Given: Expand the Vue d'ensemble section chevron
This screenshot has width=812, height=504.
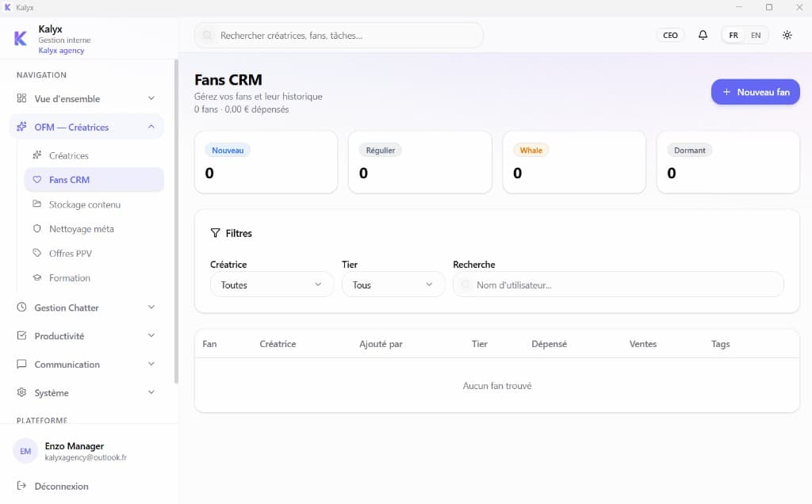Looking at the screenshot, I should 151,98.
